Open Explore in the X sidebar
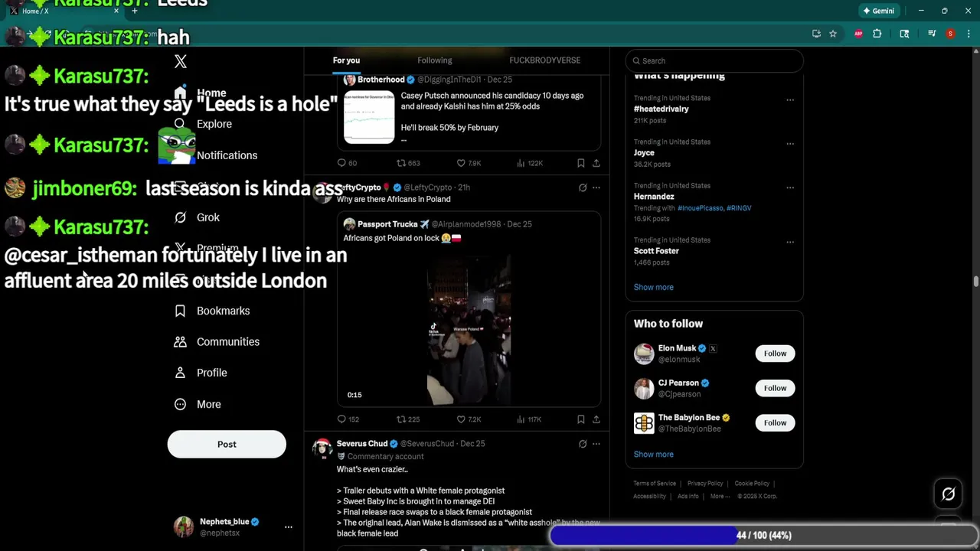 coord(203,124)
